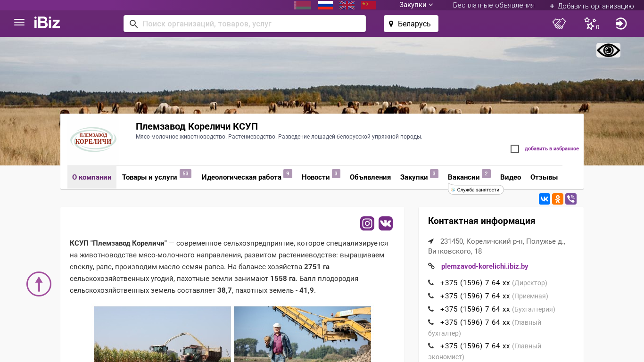The image size is (644, 362).
Task: Open the hamburger menu
Action: click(x=19, y=23)
